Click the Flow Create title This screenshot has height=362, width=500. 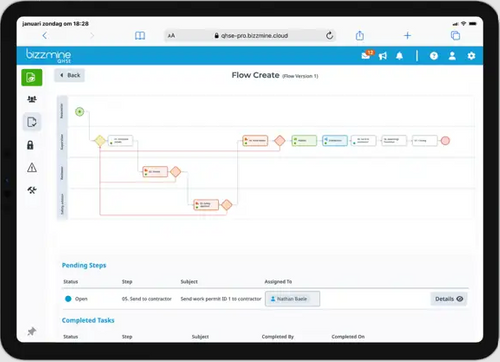(x=255, y=75)
